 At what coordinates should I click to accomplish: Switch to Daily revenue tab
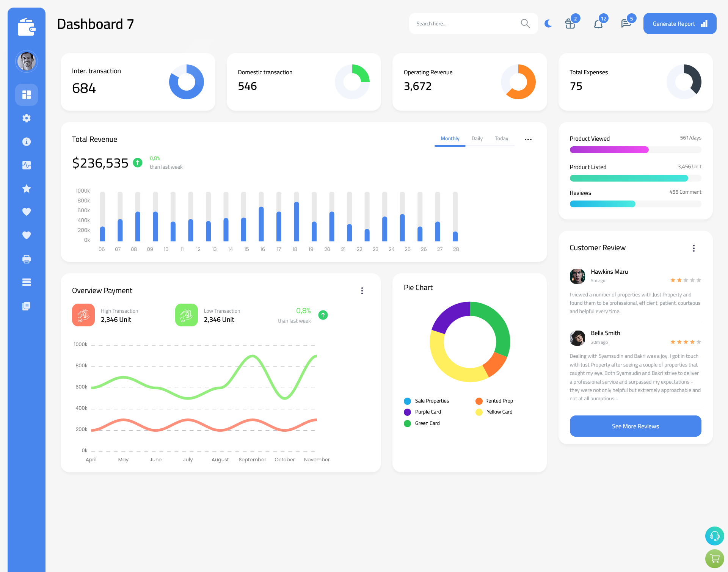point(477,139)
